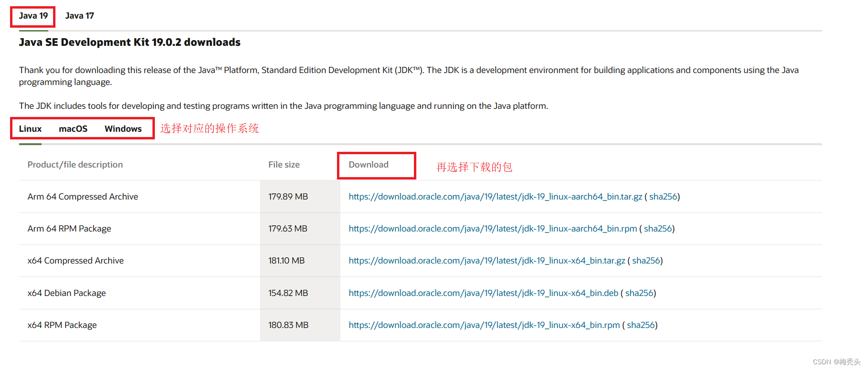Viewport: 868px width, 370px height.
Task: Open the jdk-19_linux-aarch64_bin.tar.gz download link
Action: (495, 197)
